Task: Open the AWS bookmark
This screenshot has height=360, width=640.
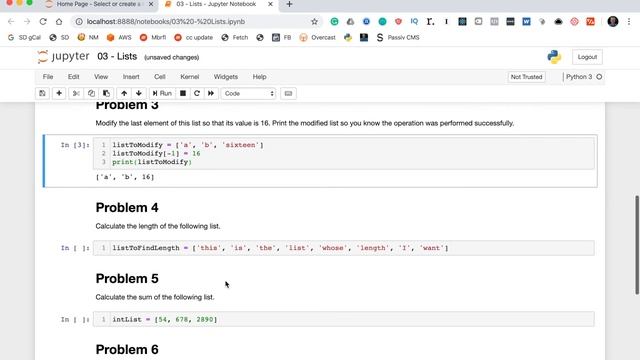Action: [x=119, y=38]
